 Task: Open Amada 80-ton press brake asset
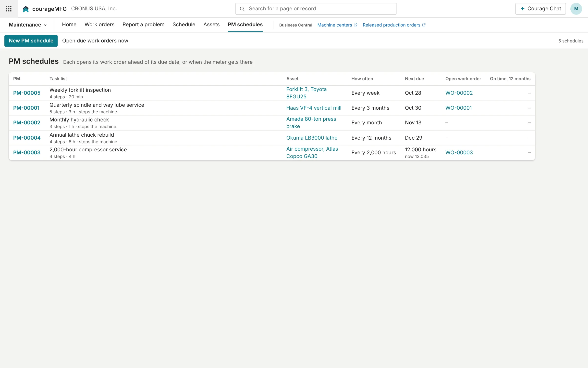(311, 123)
